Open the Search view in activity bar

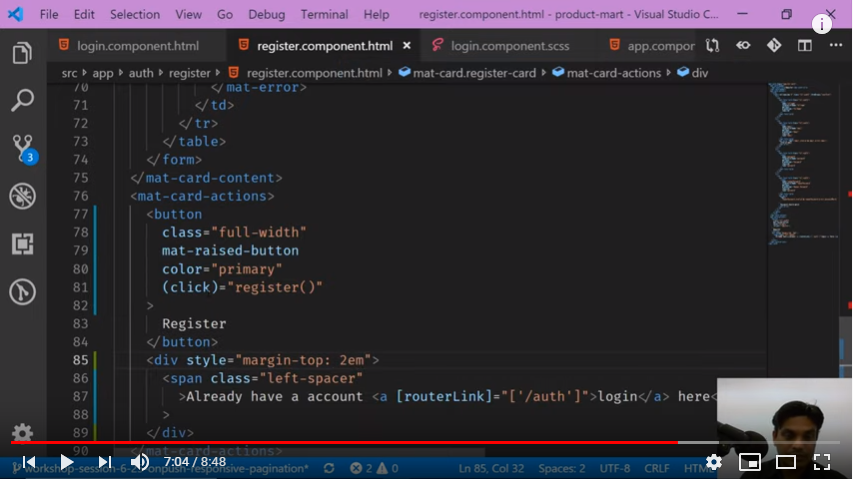pos(22,100)
